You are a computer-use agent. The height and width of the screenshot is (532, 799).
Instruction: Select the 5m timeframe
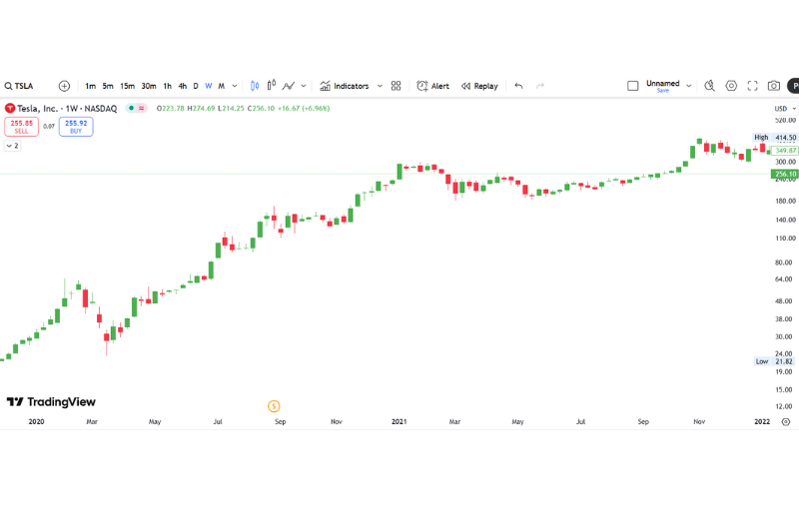tap(108, 86)
